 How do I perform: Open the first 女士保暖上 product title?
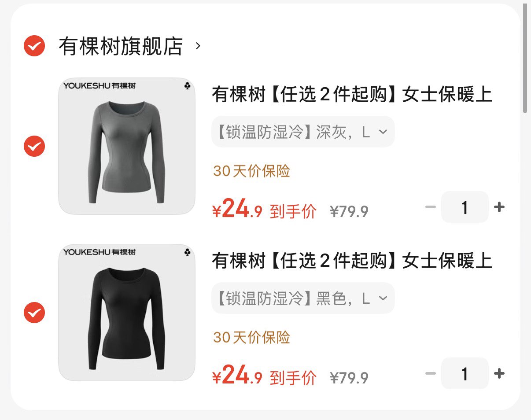tap(352, 95)
